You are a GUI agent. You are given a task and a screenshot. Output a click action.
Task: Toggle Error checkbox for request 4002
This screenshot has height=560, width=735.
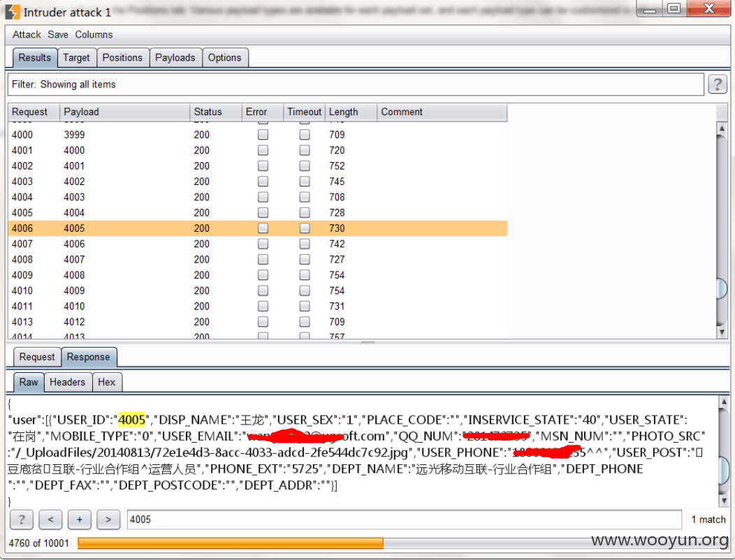(263, 166)
